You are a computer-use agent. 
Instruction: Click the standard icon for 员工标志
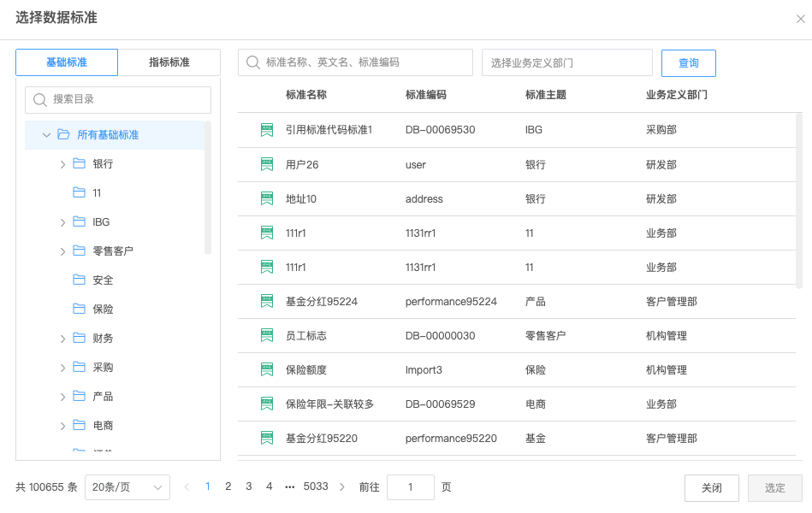tap(267, 335)
